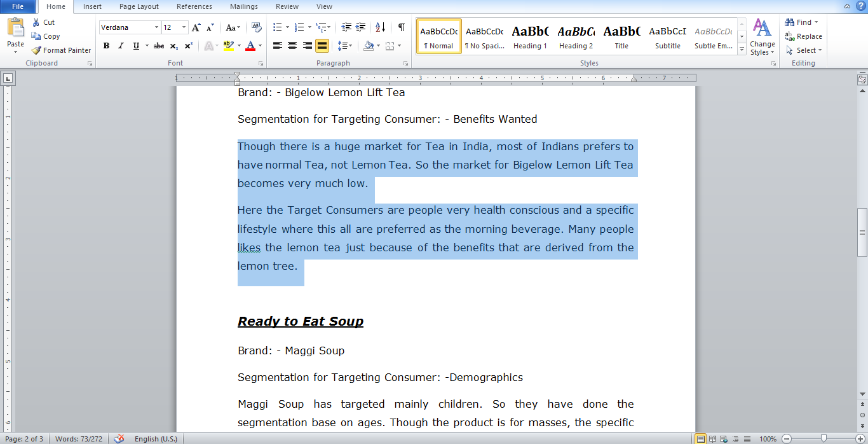
Task: Open Change Case dropdown
Action: [x=233, y=27]
